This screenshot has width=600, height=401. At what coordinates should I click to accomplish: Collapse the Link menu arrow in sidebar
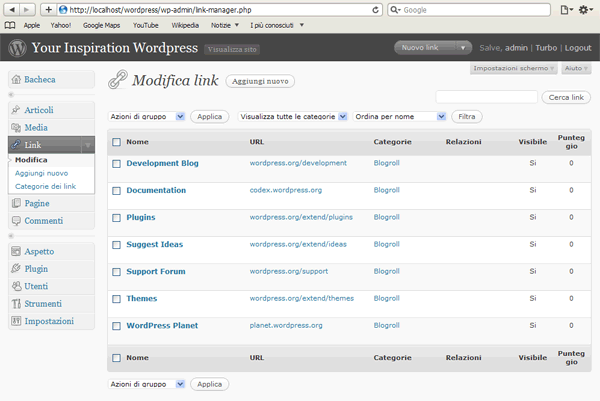tap(88, 145)
